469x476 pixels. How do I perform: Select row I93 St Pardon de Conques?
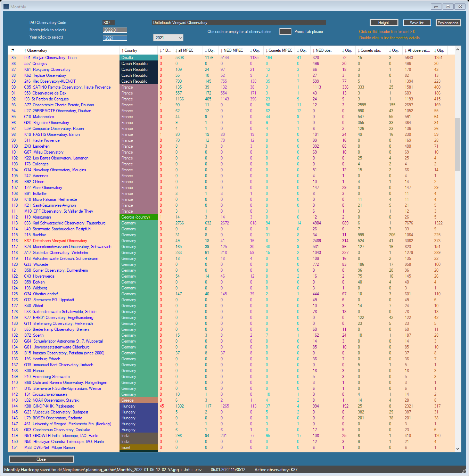click(x=231, y=99)
